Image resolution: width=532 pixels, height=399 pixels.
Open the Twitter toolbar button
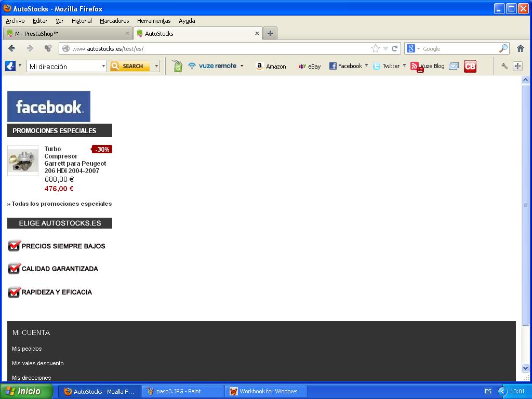click(387, 66)
